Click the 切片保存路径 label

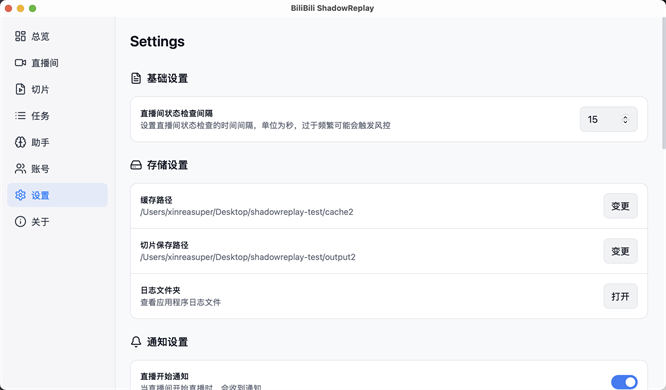164,245
